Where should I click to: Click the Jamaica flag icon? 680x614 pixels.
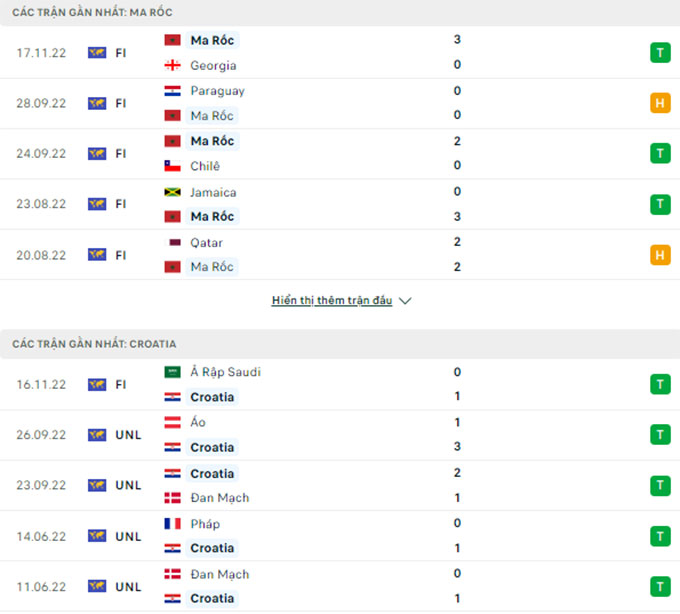pos(171,192)
